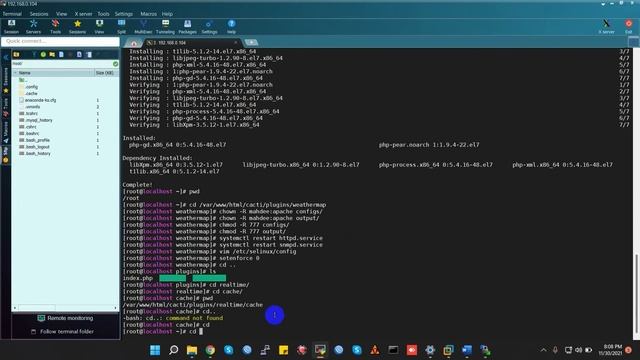Click the Remote monitoring icon
Screen dimensions: 640x360
(41, 318)
